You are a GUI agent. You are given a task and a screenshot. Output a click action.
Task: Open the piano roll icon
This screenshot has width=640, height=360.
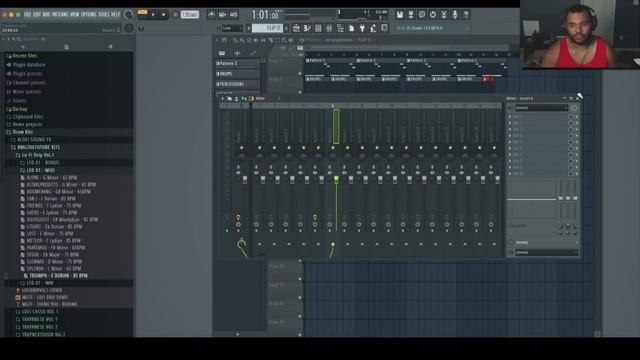(x=307, y=28)
